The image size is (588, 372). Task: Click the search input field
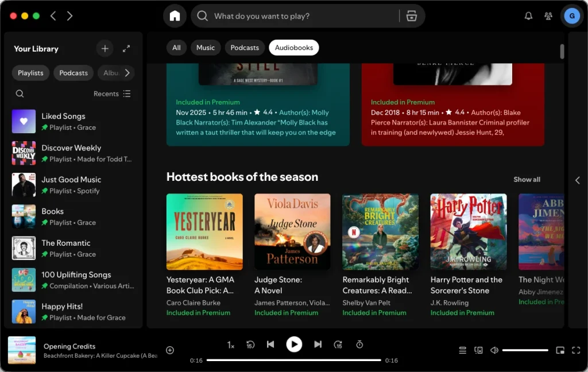point(304,16)
